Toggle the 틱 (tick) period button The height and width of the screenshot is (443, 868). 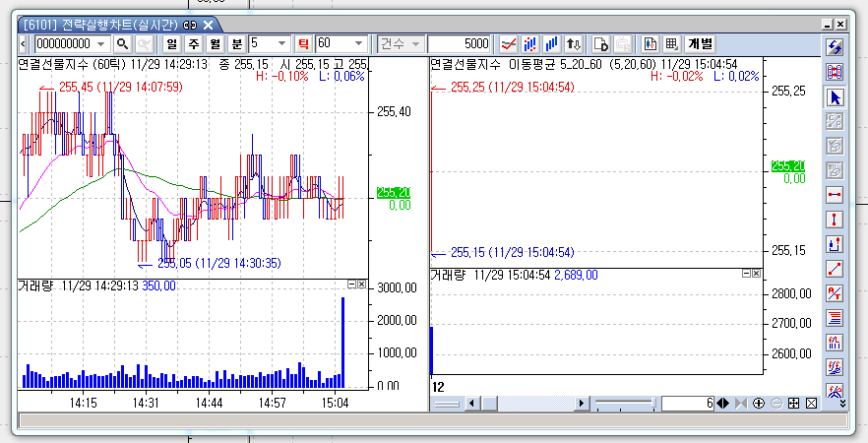(x=303, y=44)
